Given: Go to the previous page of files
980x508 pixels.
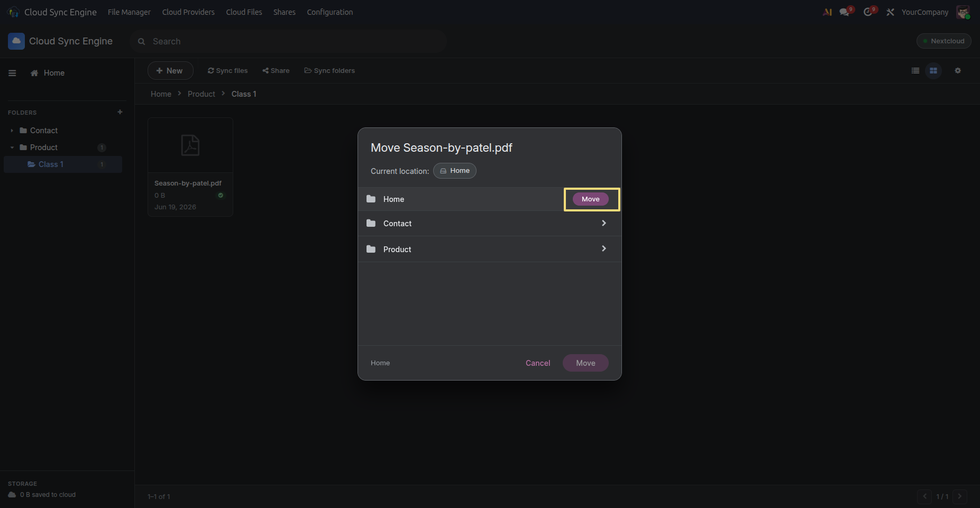Looking at the screenshot, I should (x=924, y=496).
